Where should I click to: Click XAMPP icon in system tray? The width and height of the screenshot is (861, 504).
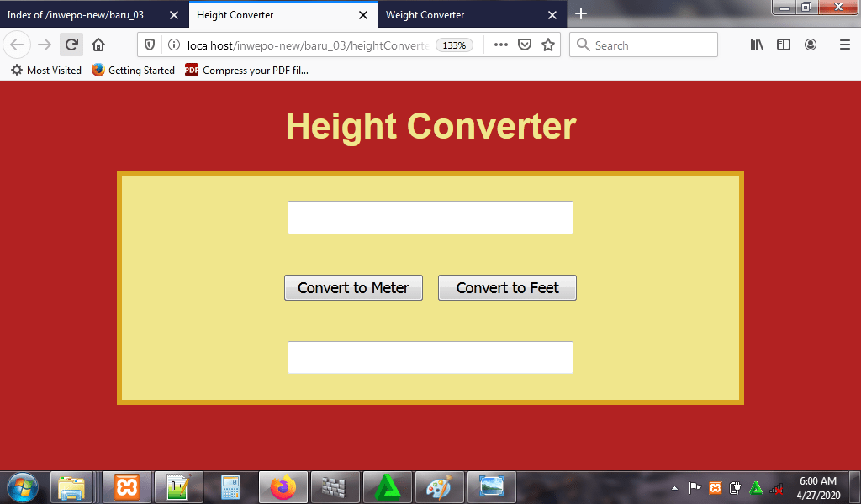click(x=715, y=487)
